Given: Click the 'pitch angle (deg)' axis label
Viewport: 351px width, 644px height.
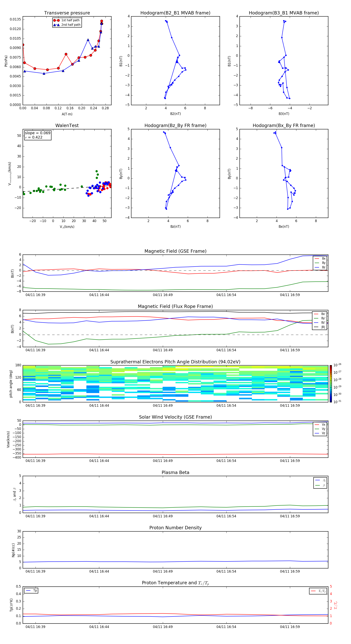Looking at the screenshot, I should (11, 384).
